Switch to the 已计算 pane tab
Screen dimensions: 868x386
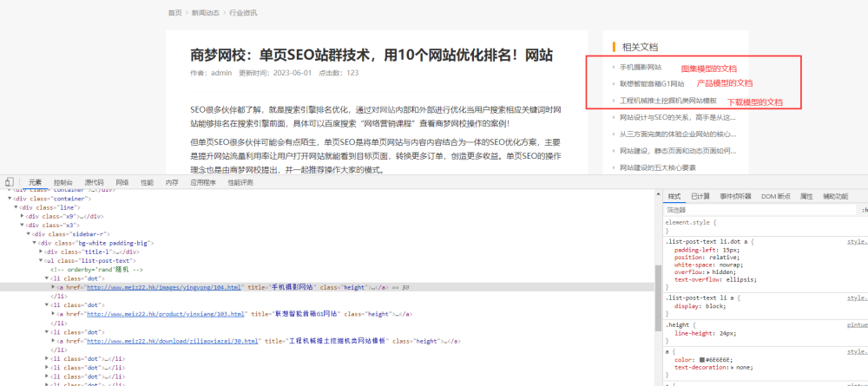(x=700, y=196)
